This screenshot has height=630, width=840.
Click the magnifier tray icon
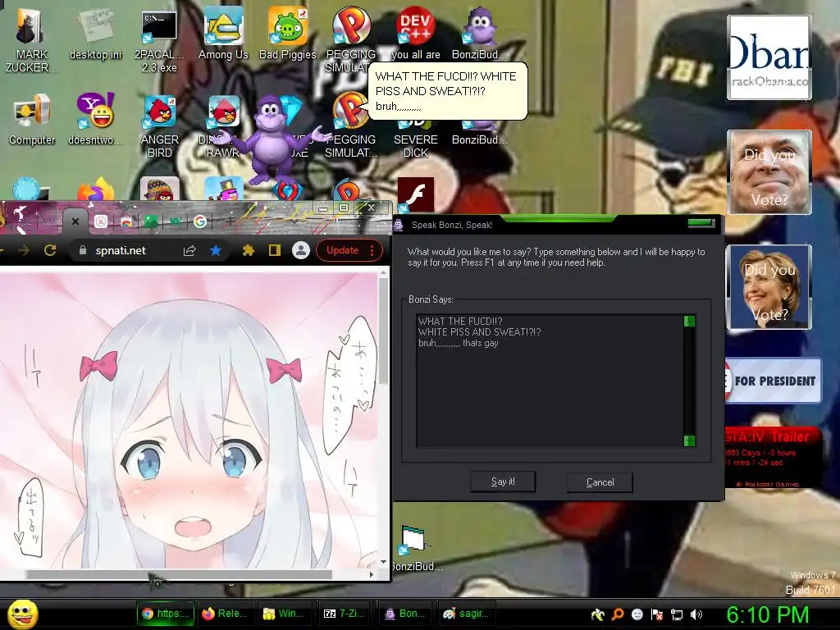click(x=618, y=614)
